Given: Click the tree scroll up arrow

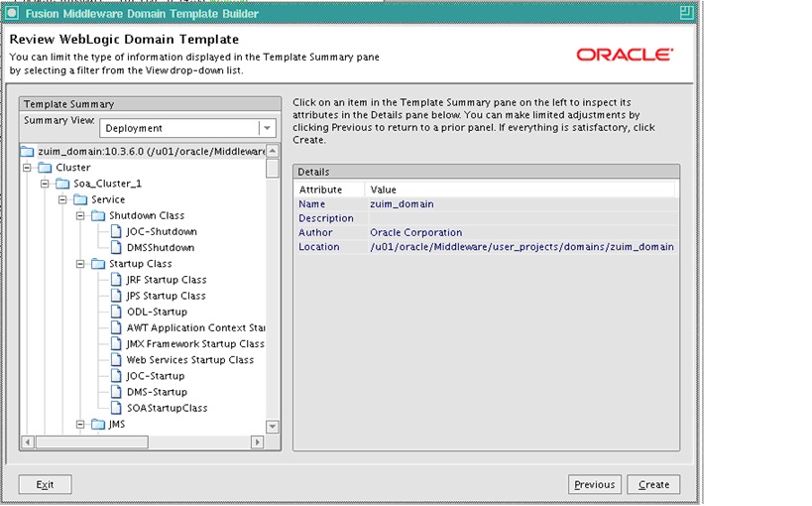Looking at the screenshot, I should pos(273,151).
